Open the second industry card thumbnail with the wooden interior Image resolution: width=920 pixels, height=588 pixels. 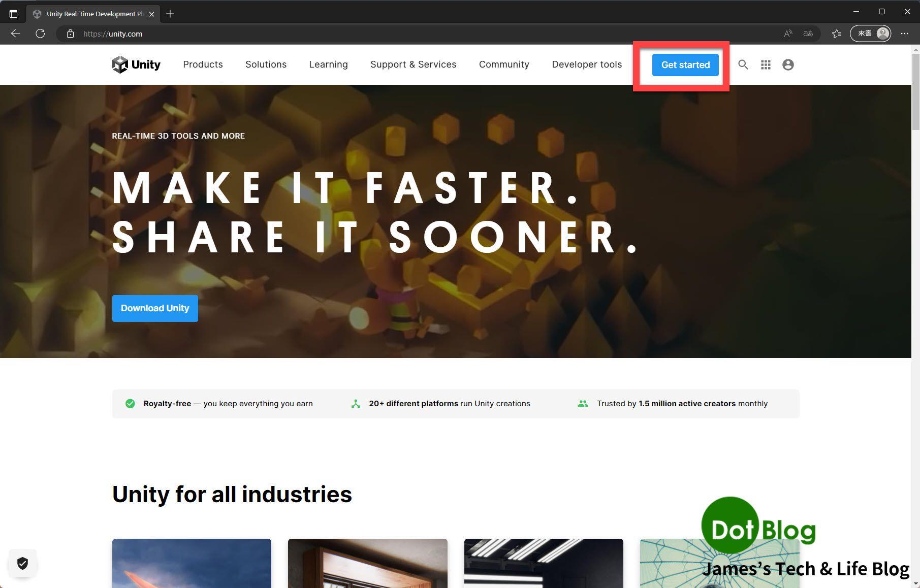pos(368,563)
